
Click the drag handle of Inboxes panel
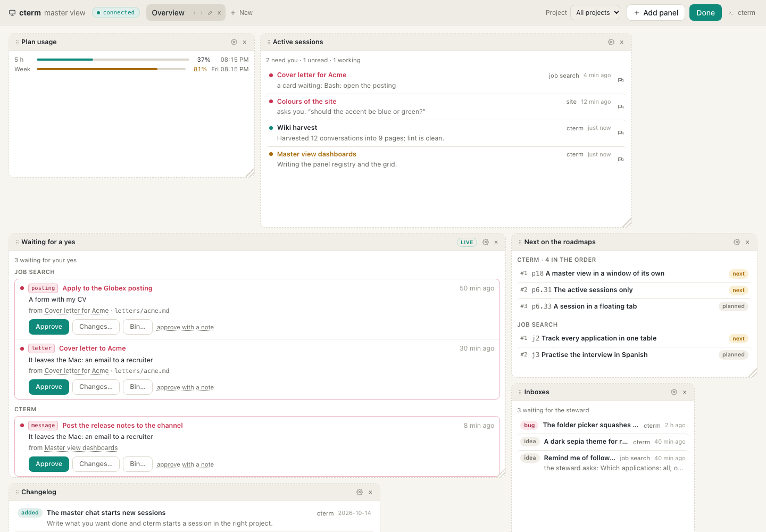click(520, 392)
